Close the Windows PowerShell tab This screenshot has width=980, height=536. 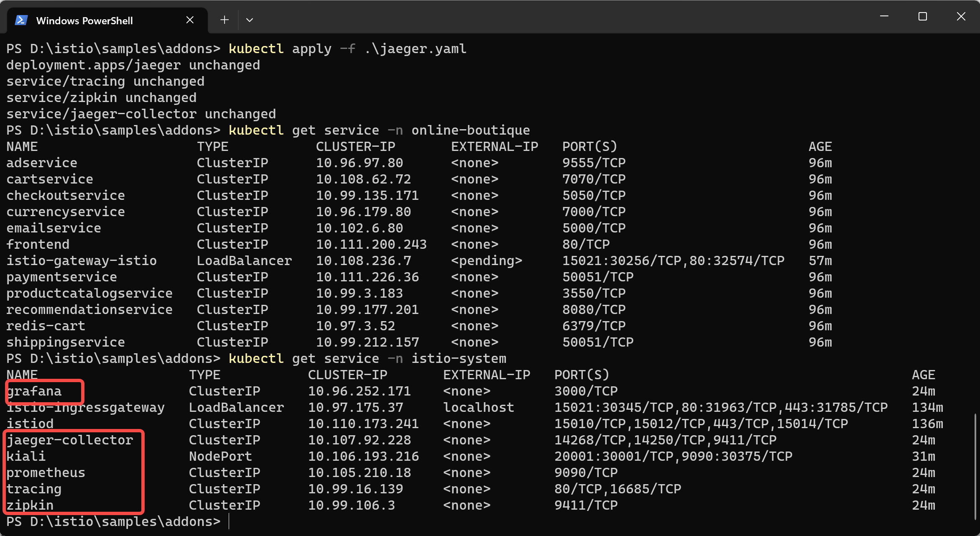click(x=190, y=20)
